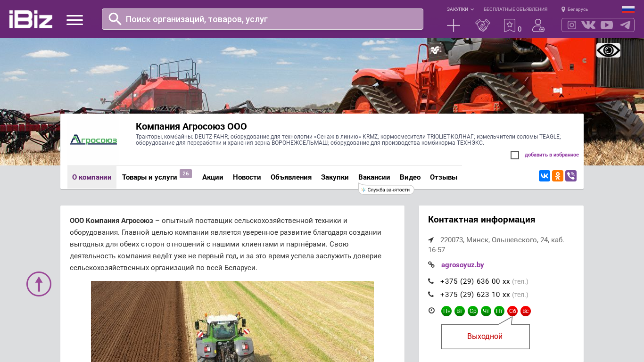The height and width of the screenshot is (362, 644).
Task: Open the Отзывы tab
Action: (x=444, y=177)
